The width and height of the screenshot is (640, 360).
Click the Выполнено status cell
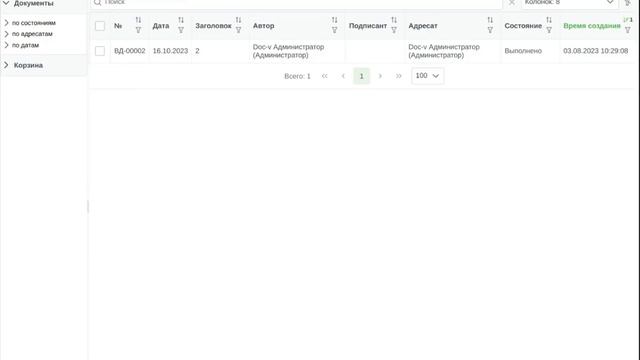tap(523, 51)
